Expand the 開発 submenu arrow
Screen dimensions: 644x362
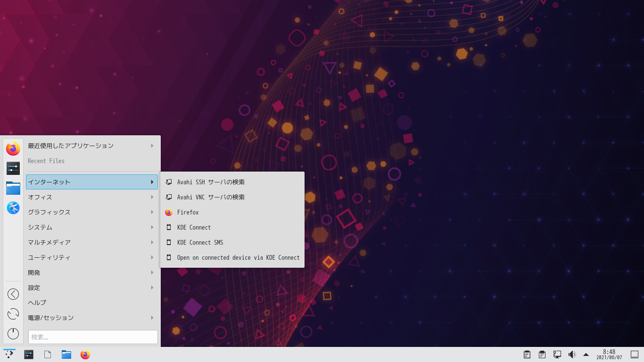152,272
